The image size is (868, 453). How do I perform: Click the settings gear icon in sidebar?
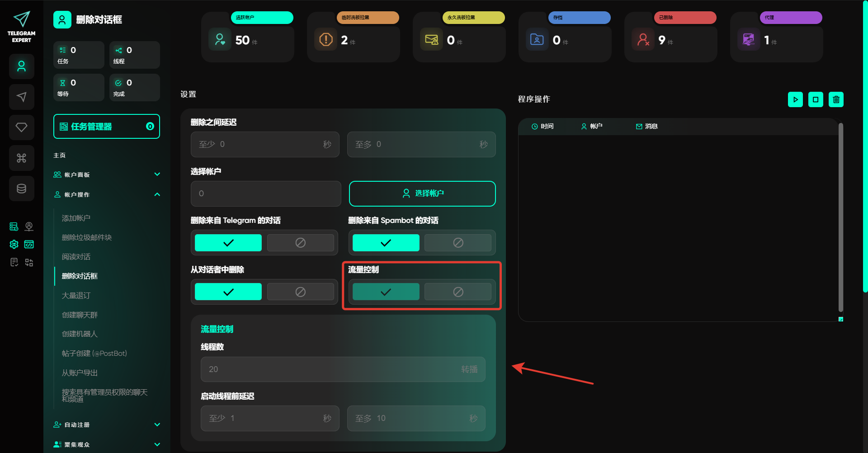pyautogui.click(x=14, y=245)
